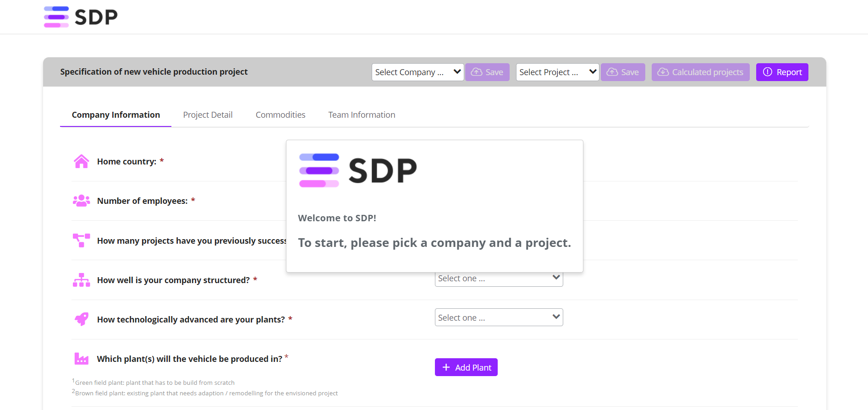Click the factory icon beside plant production question

pyautogui.click(x=82, y=358)
